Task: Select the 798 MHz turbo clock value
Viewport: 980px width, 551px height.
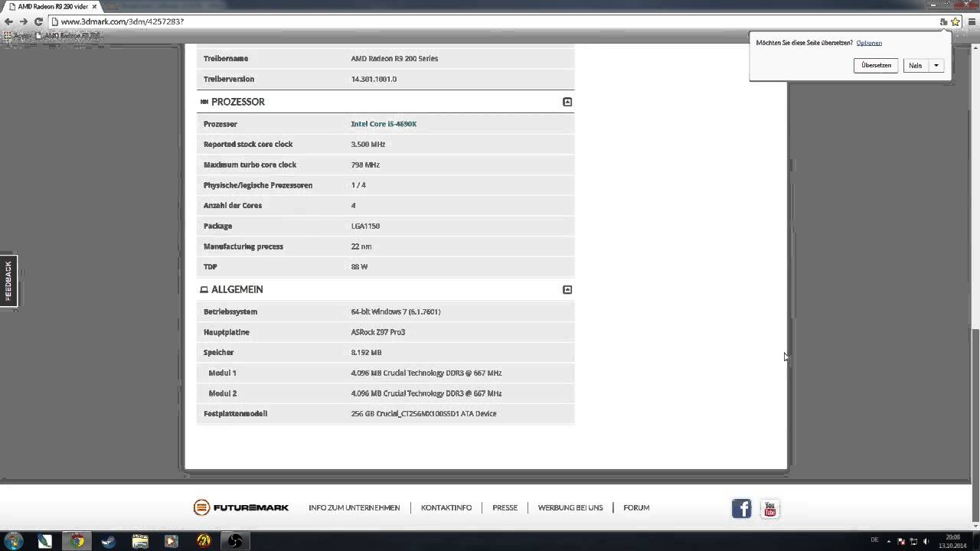Action: (x=365, y=165)
